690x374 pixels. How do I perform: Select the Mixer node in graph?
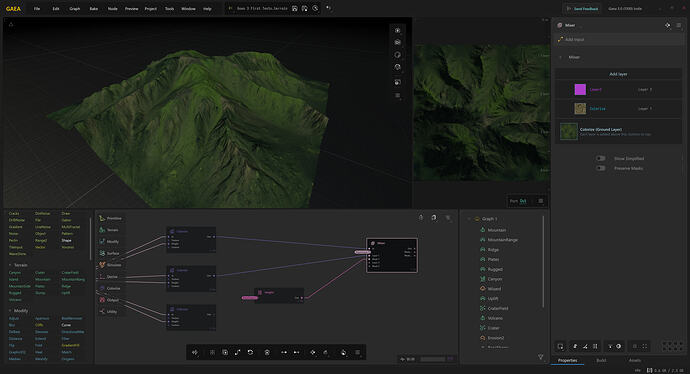click(392, 255)
